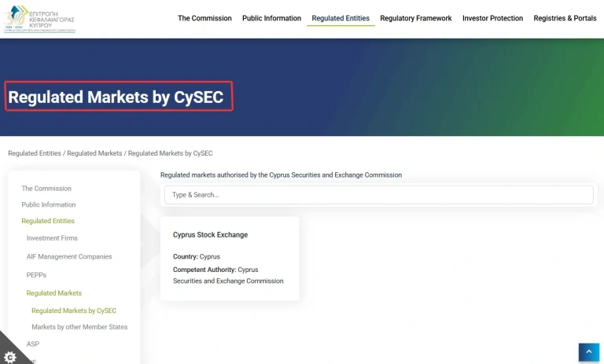Open The Commission top navigation menu
Image resolution: width=604 pixels, height=364 pixels.
coord(204,18)
